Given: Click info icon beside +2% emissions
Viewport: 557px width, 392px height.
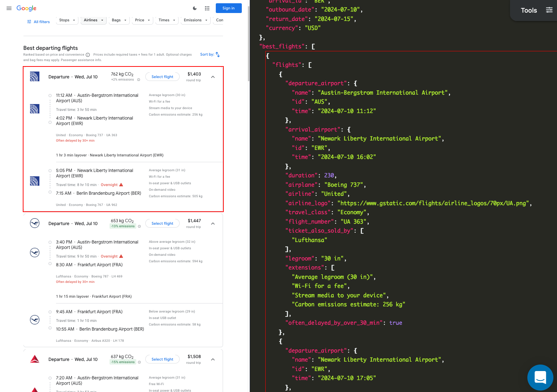Looking at the screenshot, I should coord(138,80).
